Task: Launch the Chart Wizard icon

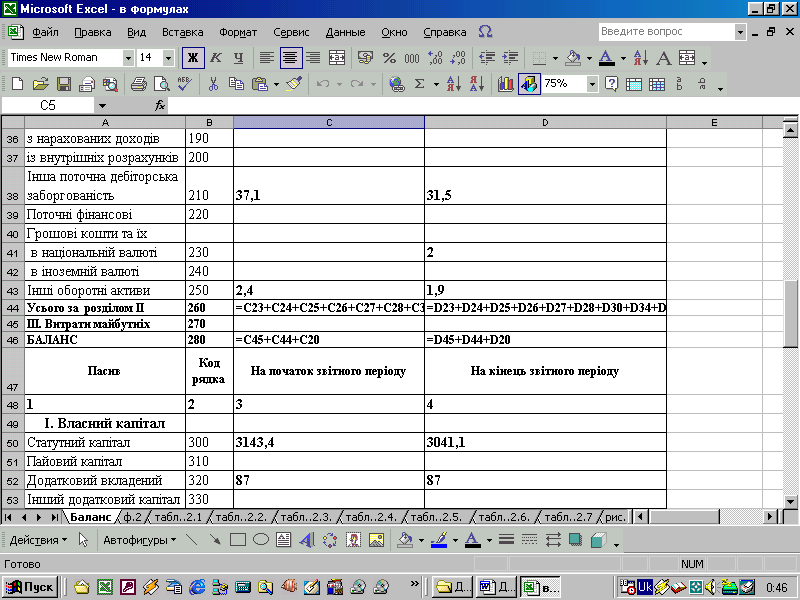Action: click(505, 84)
